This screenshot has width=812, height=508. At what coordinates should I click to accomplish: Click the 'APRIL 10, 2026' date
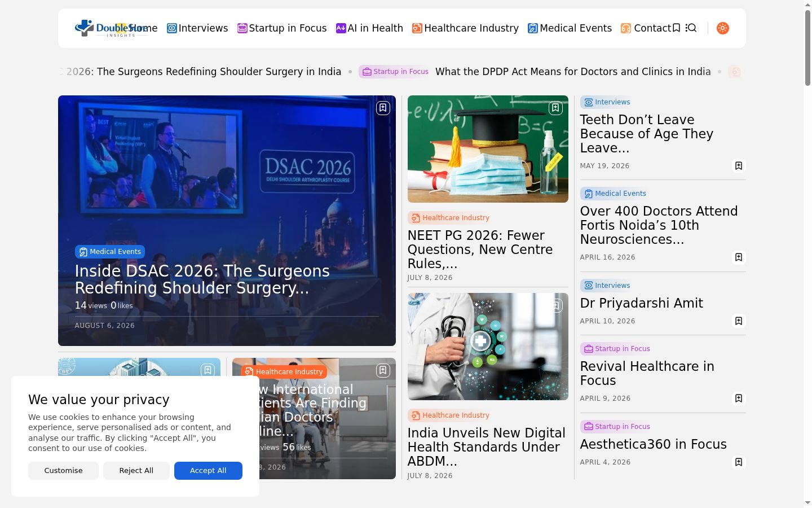pos(607,321)
